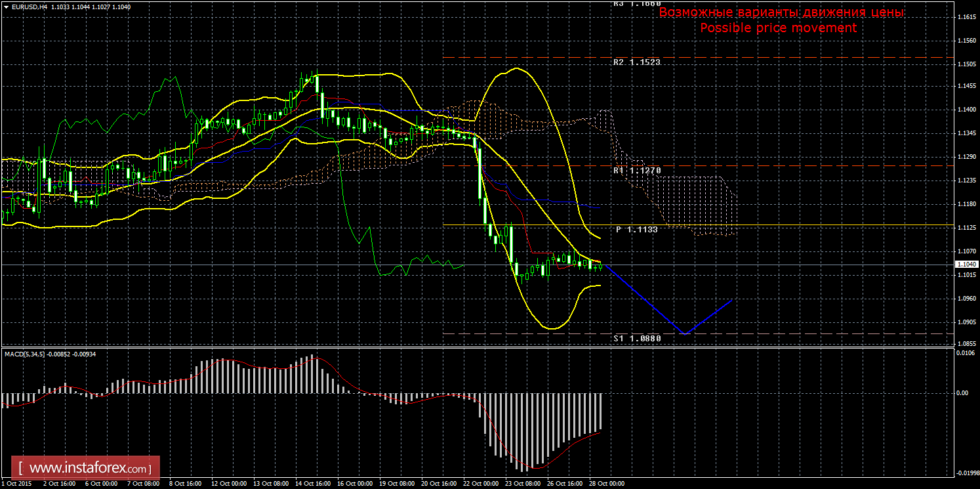Click the MACD 0.00 scale value

962,393
